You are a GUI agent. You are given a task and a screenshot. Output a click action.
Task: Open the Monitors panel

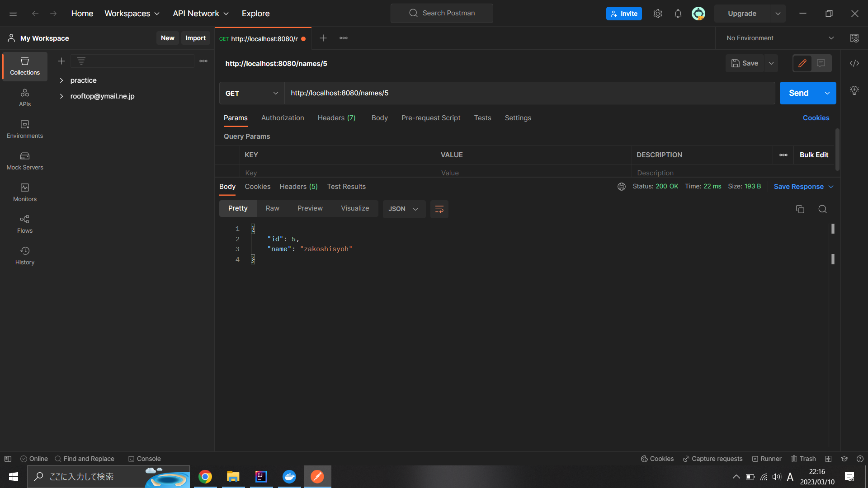[x=24, y=192]
